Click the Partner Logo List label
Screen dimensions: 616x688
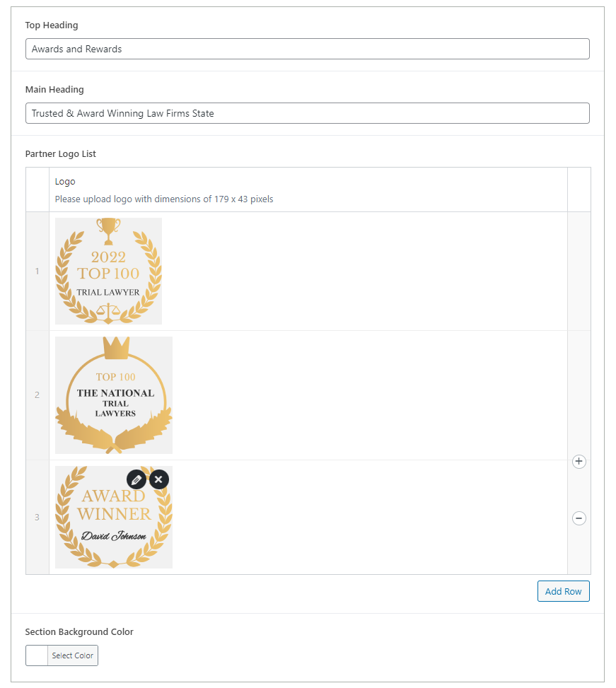click(x=61, y=153)
